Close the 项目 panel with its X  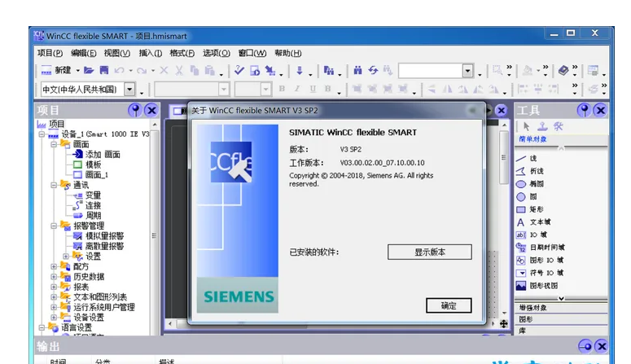tap(151, 110)
